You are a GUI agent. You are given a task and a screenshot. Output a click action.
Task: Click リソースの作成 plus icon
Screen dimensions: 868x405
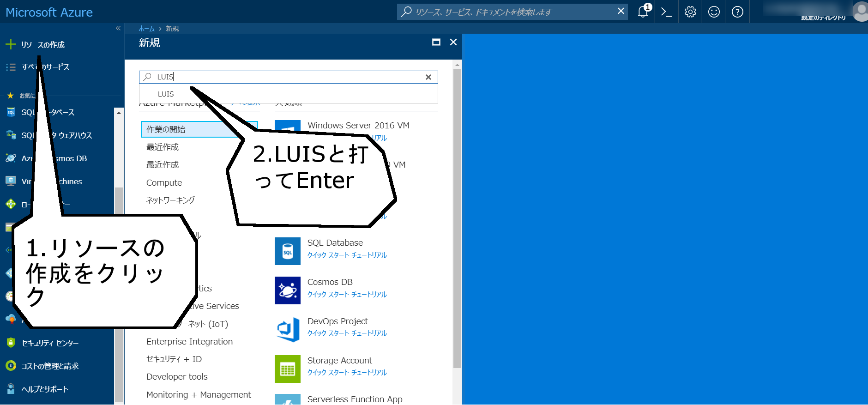tap(11, 44)
